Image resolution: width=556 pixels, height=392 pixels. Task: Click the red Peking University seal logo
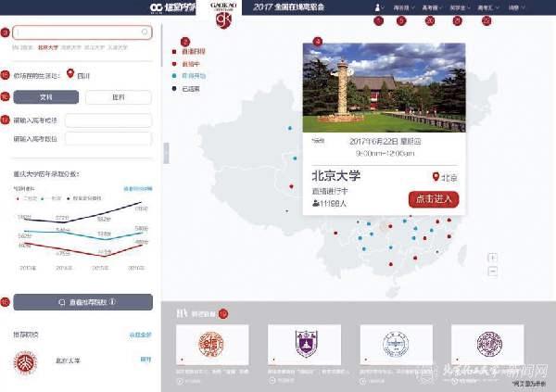[25, 362]
